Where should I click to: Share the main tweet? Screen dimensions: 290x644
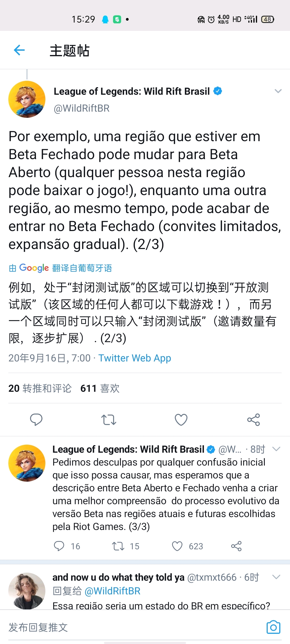253,420
